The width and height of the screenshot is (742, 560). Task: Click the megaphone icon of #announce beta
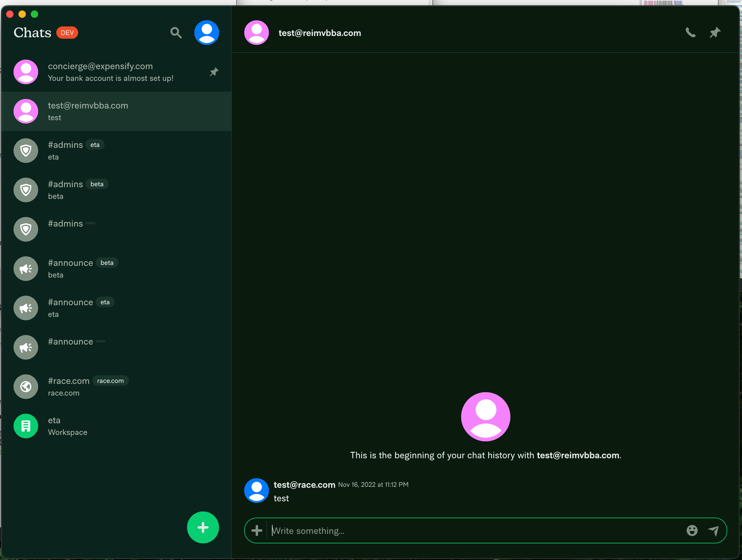click(26, 268)
